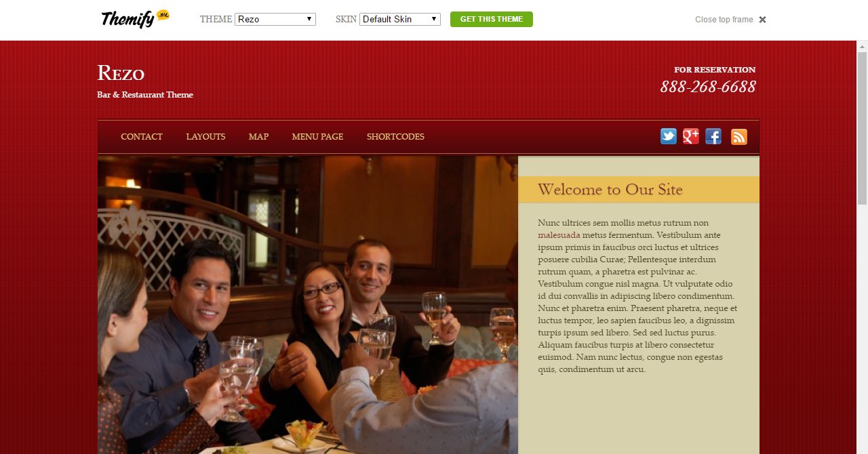Viewport: 868px width, 454px height.
Task: Open the RSS feed icon
Action: (x=739, y=136)
